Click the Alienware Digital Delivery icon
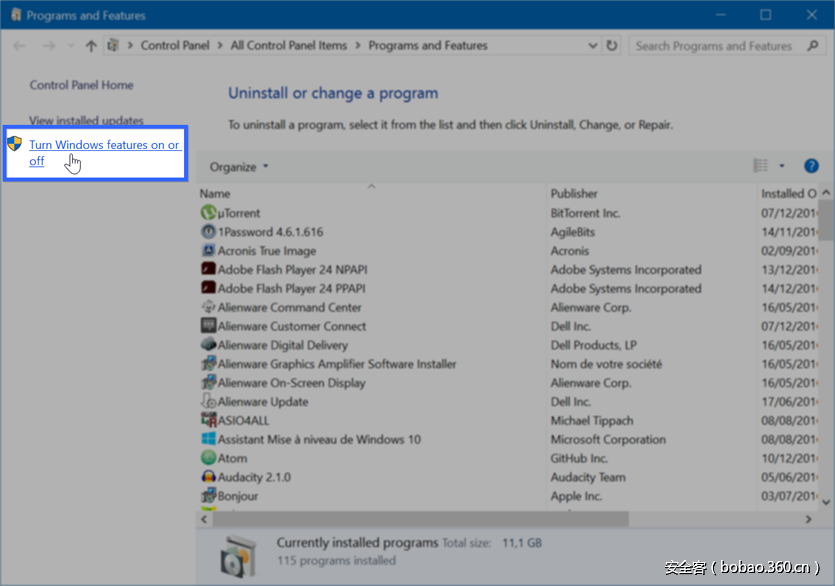The width and height of the screenshot is (835, 586). point(208,345)
